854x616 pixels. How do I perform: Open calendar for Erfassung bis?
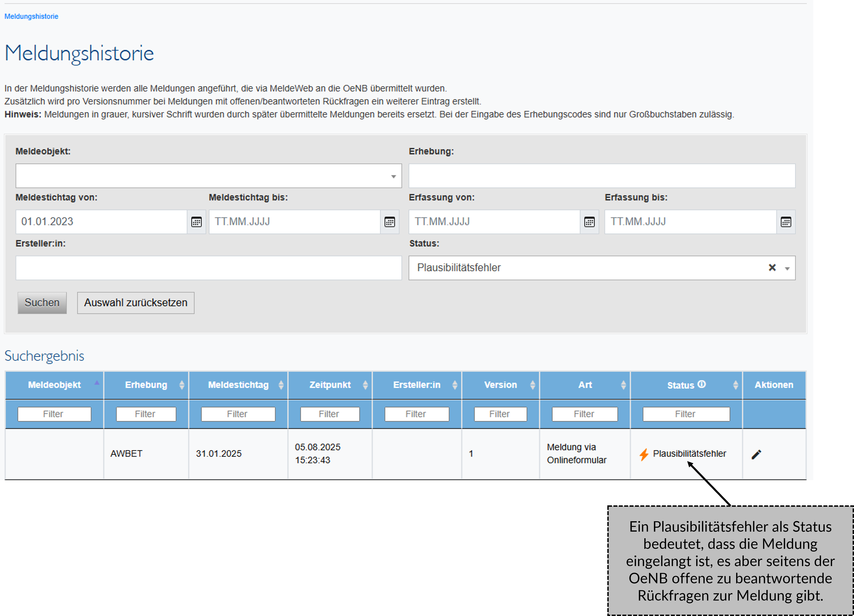(785, 222)
